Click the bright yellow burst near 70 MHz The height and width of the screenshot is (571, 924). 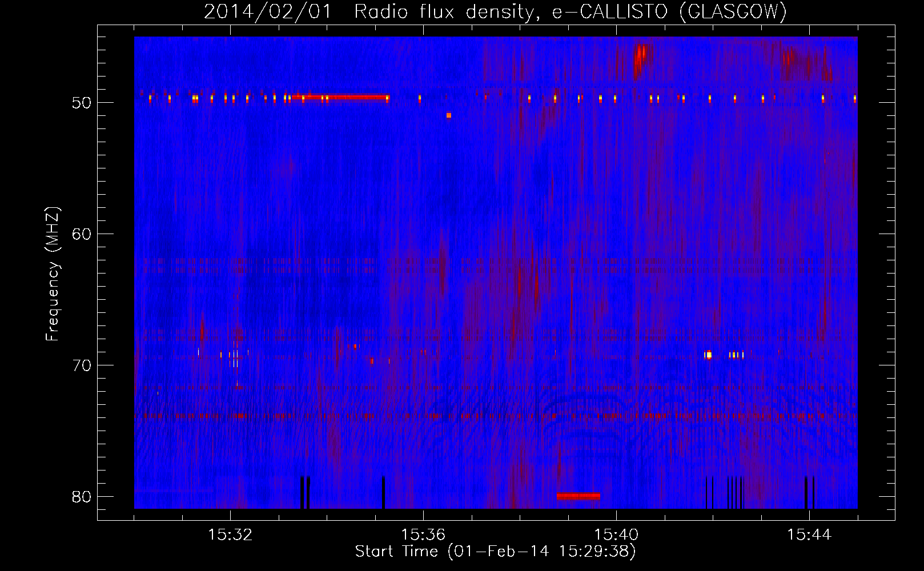point(709,355)
